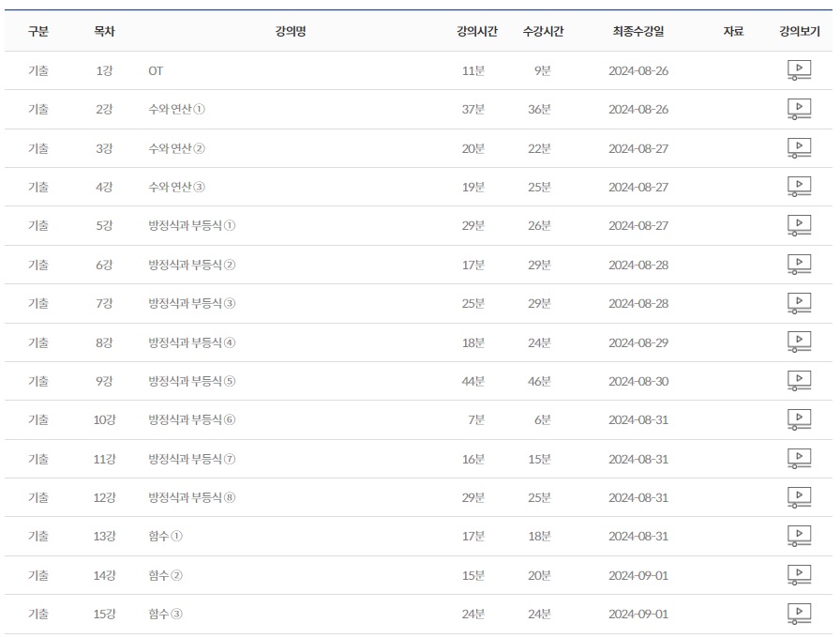
Task: Click the 강의명 column header
Action: pyautogui.click(x=291, y=31)
